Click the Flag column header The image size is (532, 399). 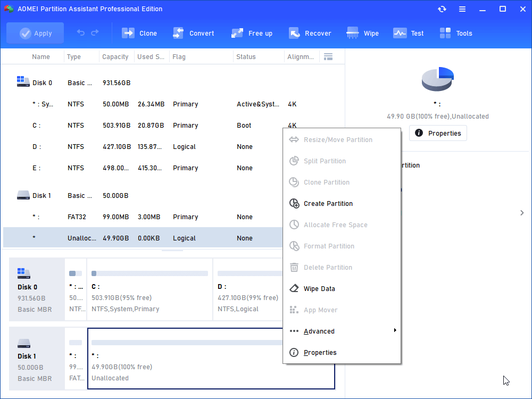[179, 57]
